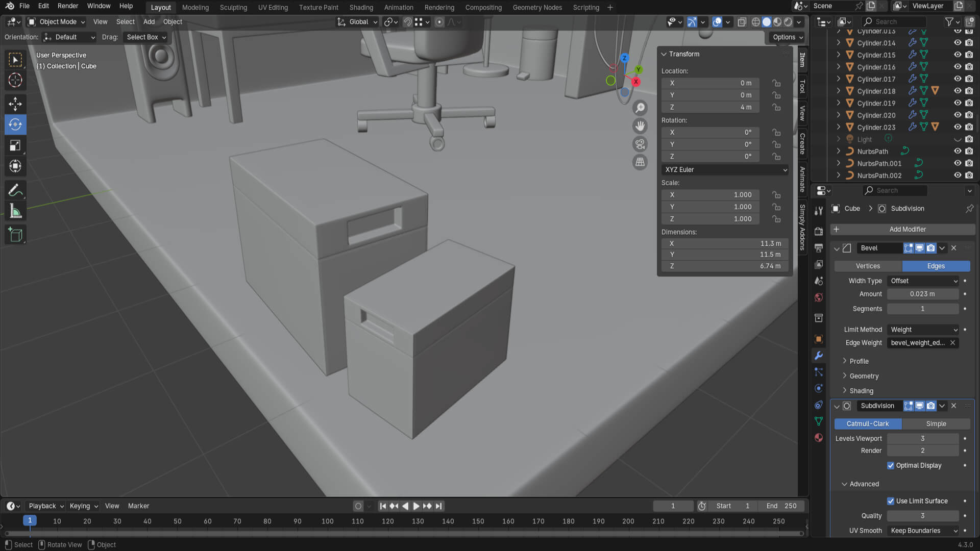Select the Move tool in toolbar
This screenshot has height=551, width=980.
(15, 104)
